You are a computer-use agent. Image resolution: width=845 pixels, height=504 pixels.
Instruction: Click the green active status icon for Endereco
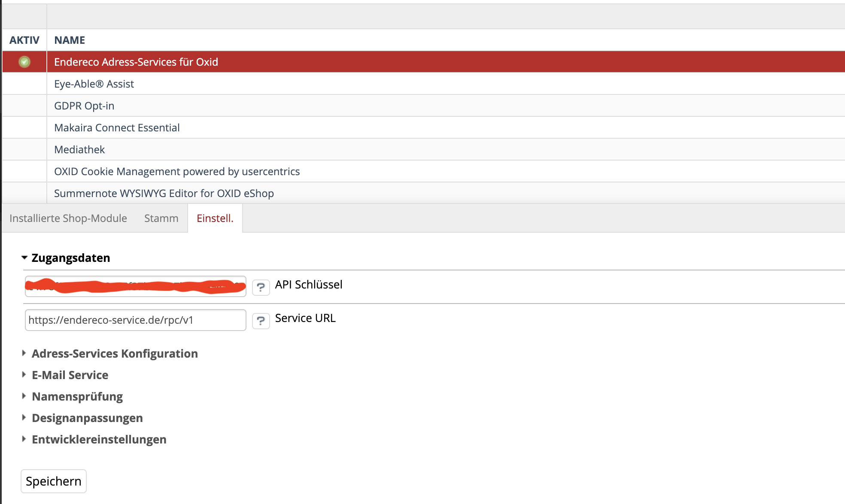24,62
